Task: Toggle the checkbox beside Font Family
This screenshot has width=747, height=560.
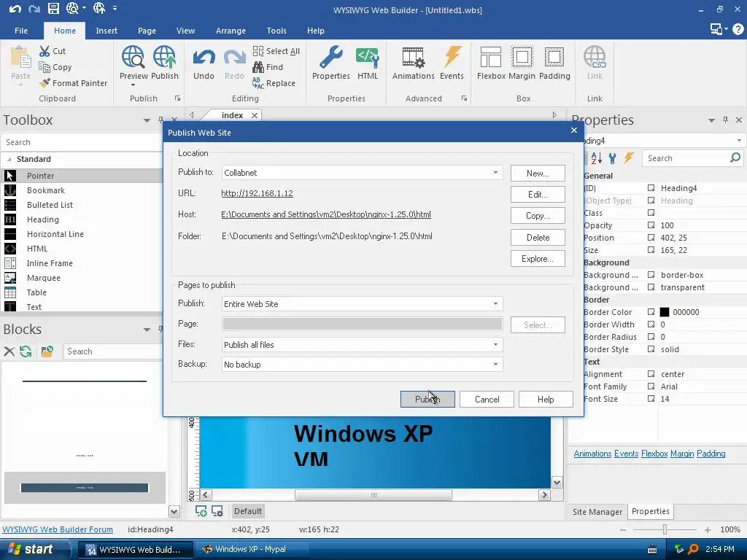Action: tap(651, 386)
